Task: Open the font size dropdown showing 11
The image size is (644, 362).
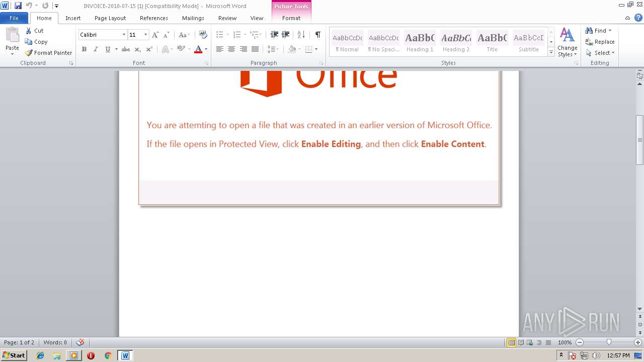Action: [x=146, y=35]
